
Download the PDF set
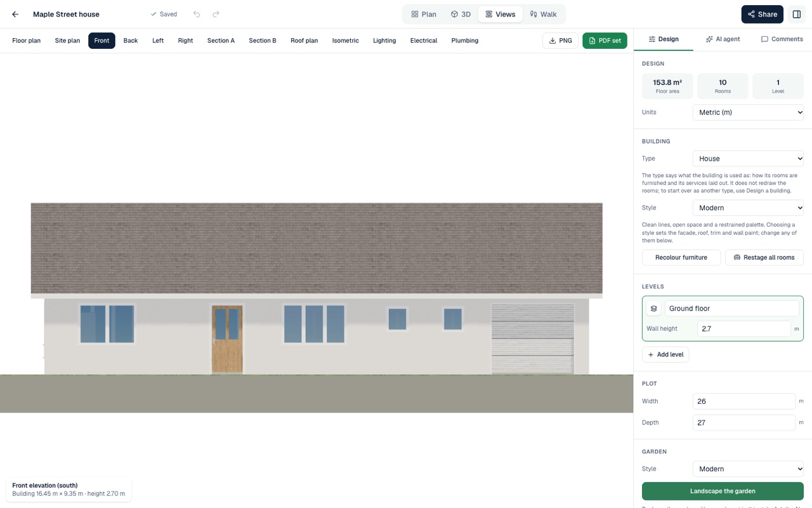[x=605, y=41]
